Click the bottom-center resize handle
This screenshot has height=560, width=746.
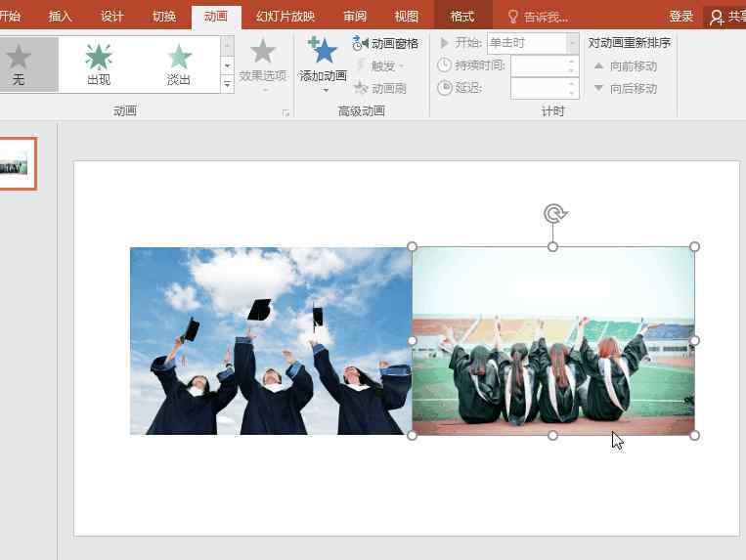coord(552,436)
